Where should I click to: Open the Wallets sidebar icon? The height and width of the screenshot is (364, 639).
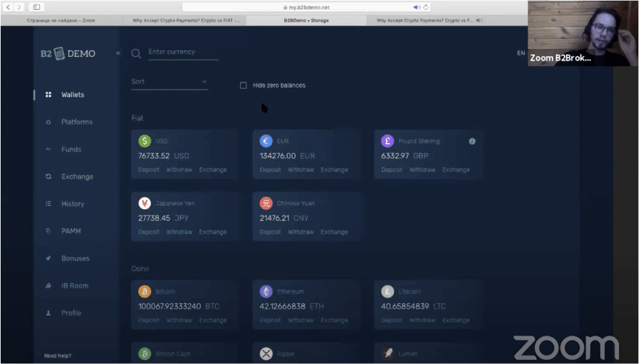[x=49, y=94]
